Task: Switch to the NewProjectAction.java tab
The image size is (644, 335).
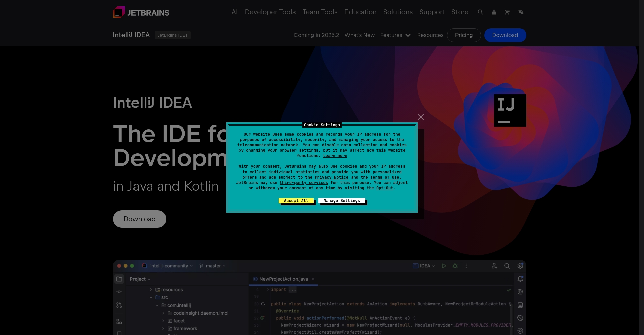Action: 283,279
